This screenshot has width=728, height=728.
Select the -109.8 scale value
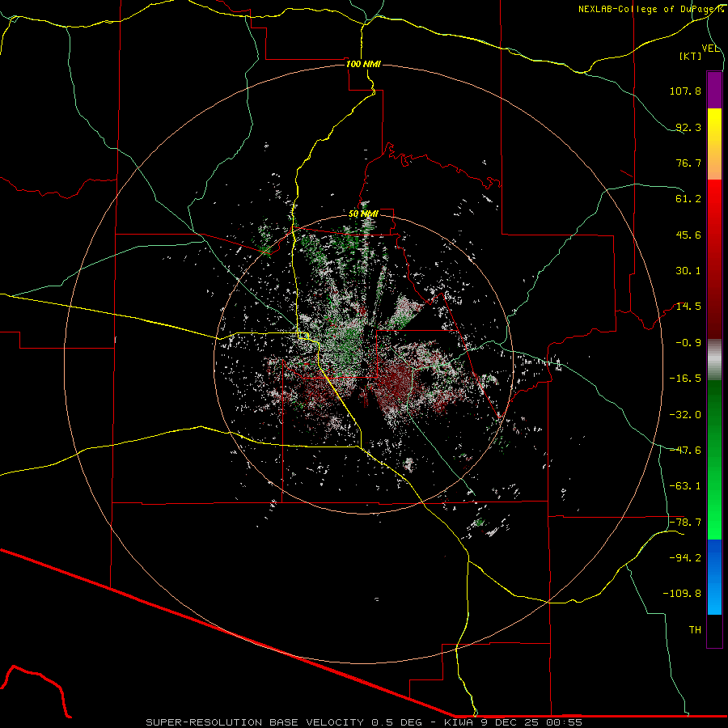tap(682, 594)
